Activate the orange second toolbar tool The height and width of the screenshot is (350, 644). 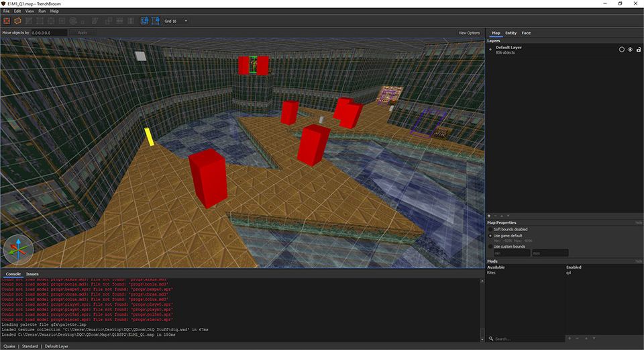[17, 21]
